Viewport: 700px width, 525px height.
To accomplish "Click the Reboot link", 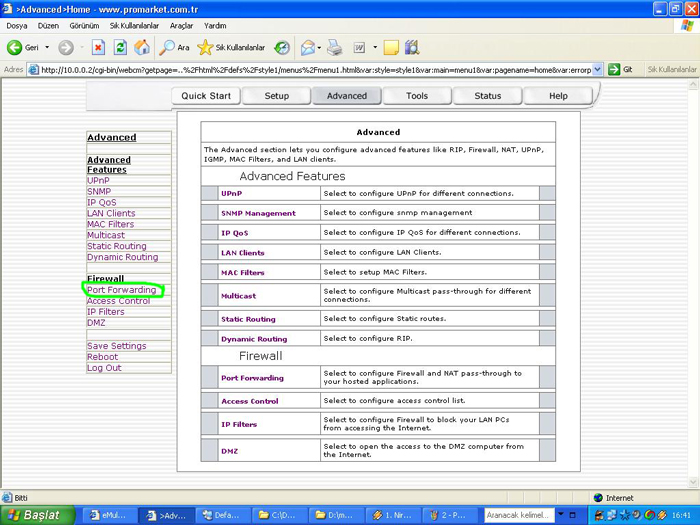I will pos(103,357).
